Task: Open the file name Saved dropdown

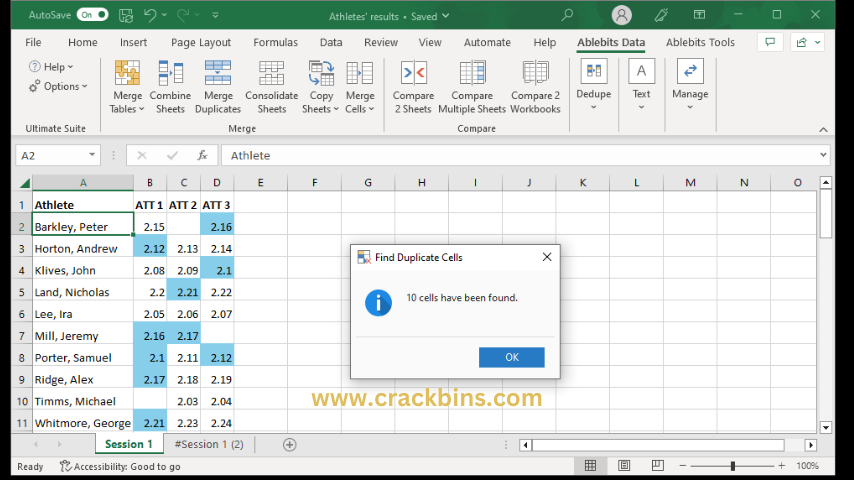Action: pos(446,16)
